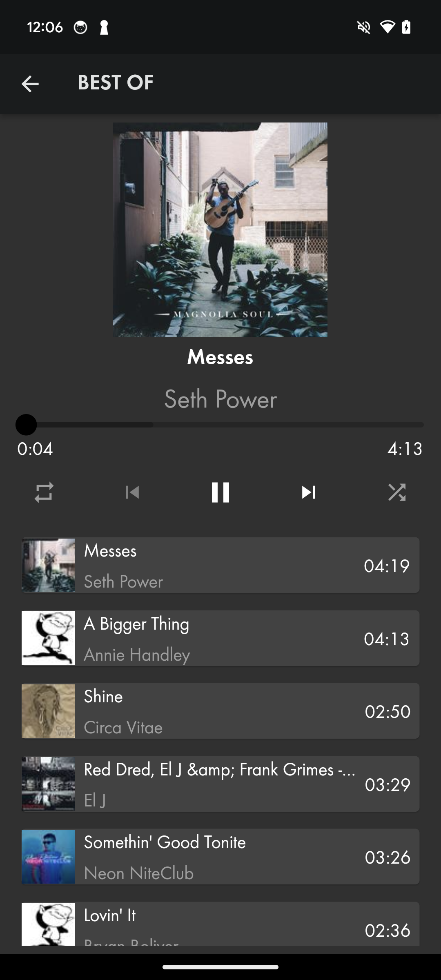
Task: Pause the current song
Action: point(220,492)
